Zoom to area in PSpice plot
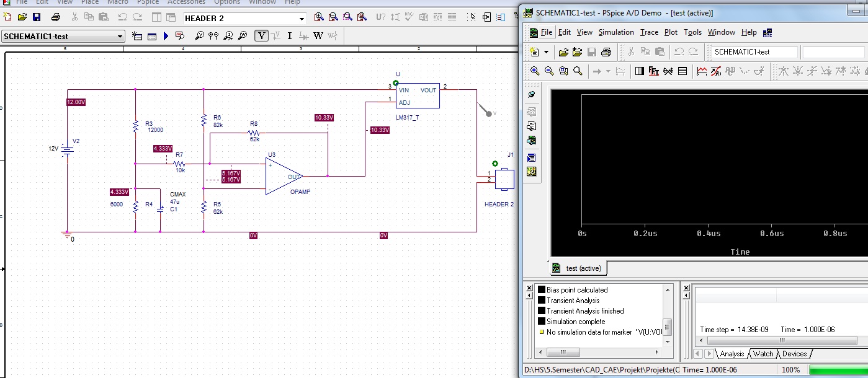Viewport: 868px width, 378px height. 563,71
